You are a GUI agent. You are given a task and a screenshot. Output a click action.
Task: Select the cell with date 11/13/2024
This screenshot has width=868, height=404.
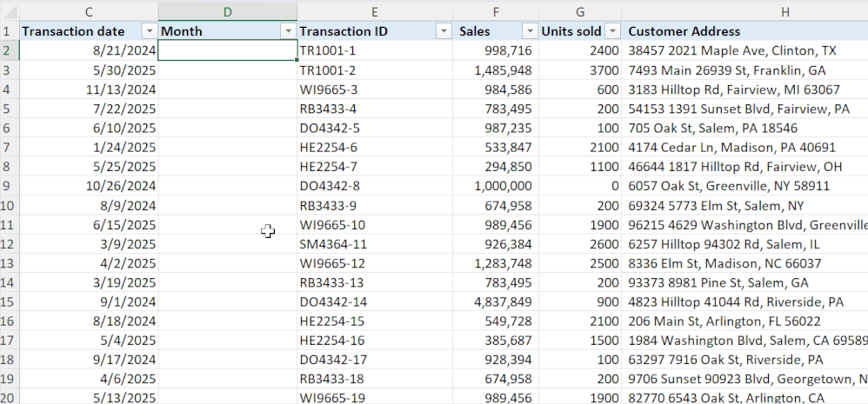(89, 89)
